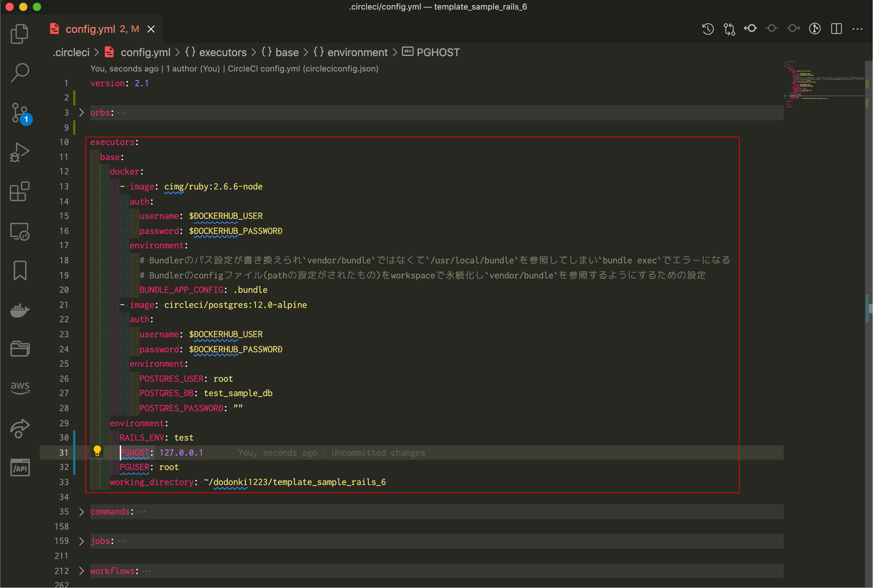Open the Extensions view icon
This screenshot has width=873, height=588.
[x=20, y=192]
